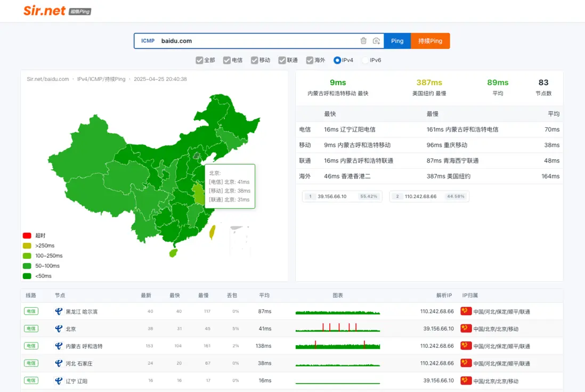
Task: Click the China Telecom icon beside 黑龙江 哈尔滨
Action: point(59,312)
